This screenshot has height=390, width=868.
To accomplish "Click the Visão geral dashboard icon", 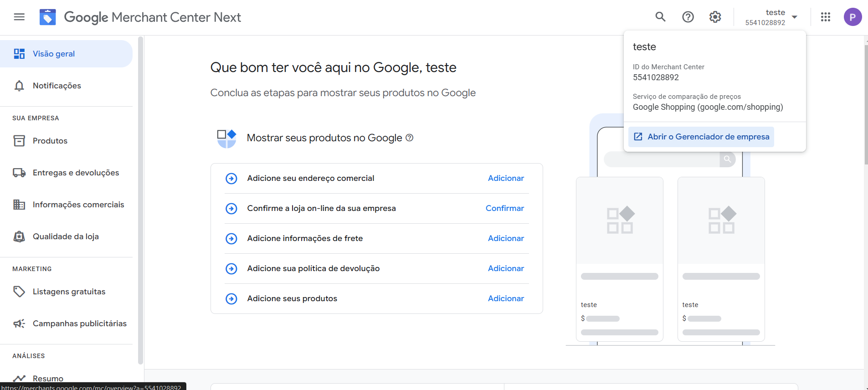I will coord(19,54).
